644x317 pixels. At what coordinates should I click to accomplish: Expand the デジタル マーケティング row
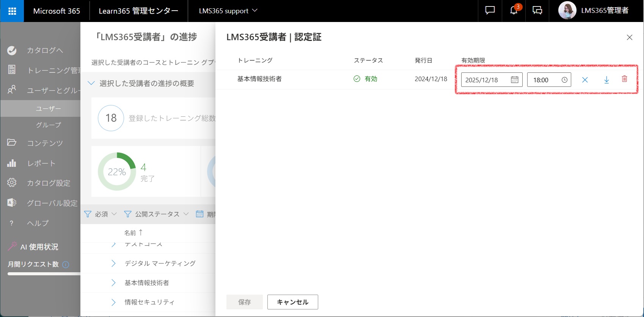113,263
